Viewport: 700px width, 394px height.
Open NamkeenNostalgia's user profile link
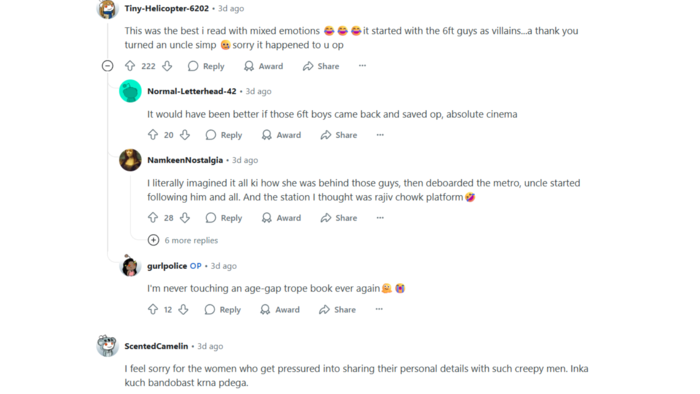pos(185,160)
